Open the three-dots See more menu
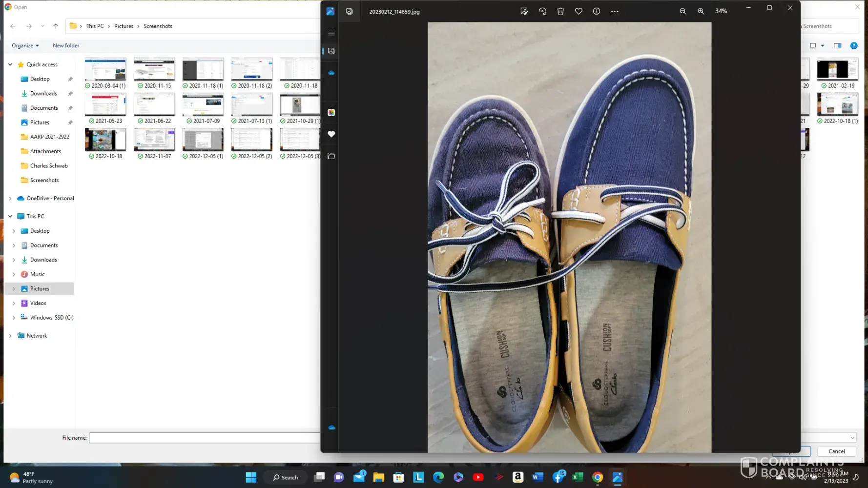 [x=615, y=11]
